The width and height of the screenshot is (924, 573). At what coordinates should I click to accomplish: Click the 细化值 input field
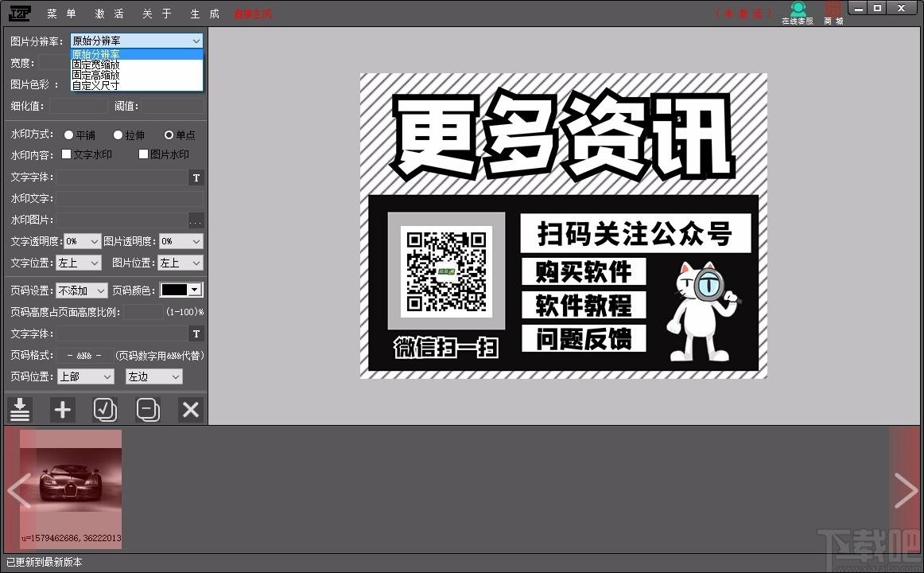point(79,106)
